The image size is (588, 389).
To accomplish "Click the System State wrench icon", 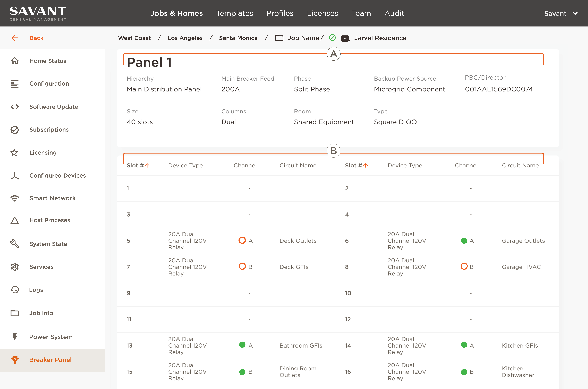I will (15, 244).
